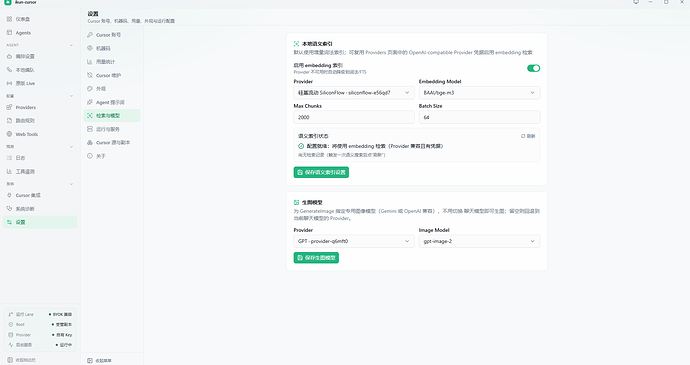Click the 生图模型 section heading
690x365 pixels.
pyautogui.click(x=312, y=203)
